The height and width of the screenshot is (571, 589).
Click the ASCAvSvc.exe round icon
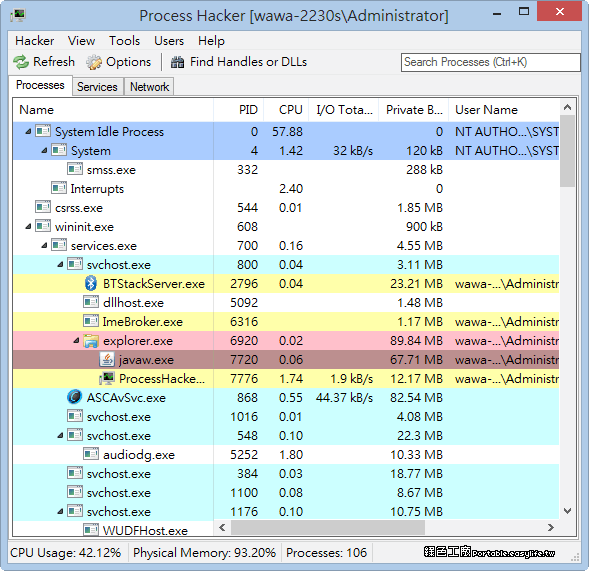point(74,397)
